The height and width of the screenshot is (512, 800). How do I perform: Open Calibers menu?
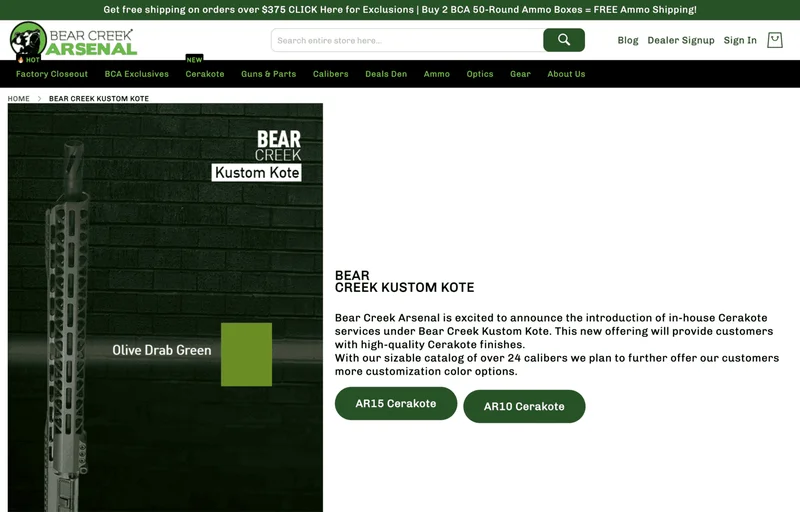331,74
